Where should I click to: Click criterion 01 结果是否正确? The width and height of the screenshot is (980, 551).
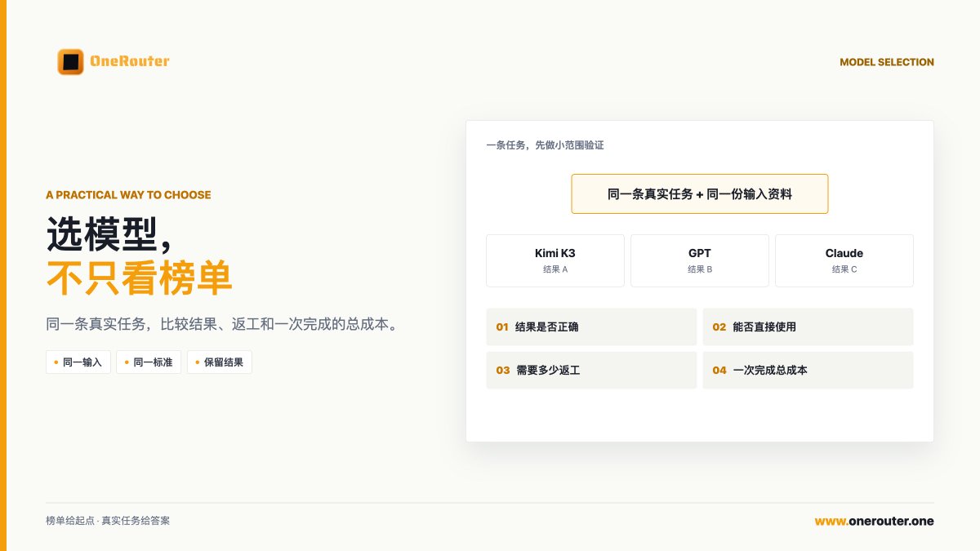[x=591, y=327]
